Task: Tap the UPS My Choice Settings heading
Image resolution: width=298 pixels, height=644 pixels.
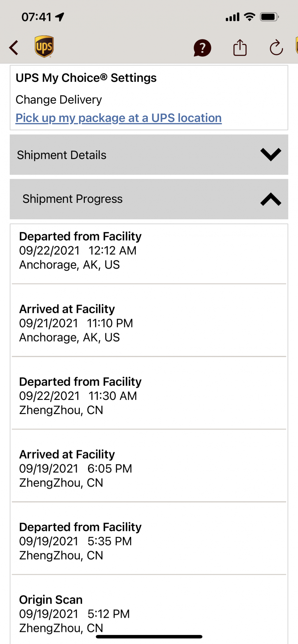Action: coord(86,78)
